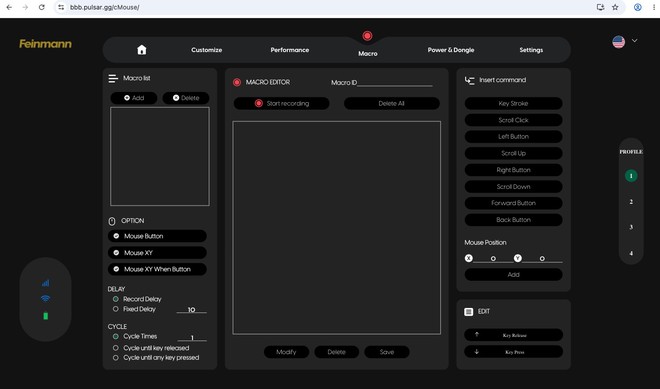Click the EDIT panel list icon
This screenshot has width=660, height=389.
468,312
